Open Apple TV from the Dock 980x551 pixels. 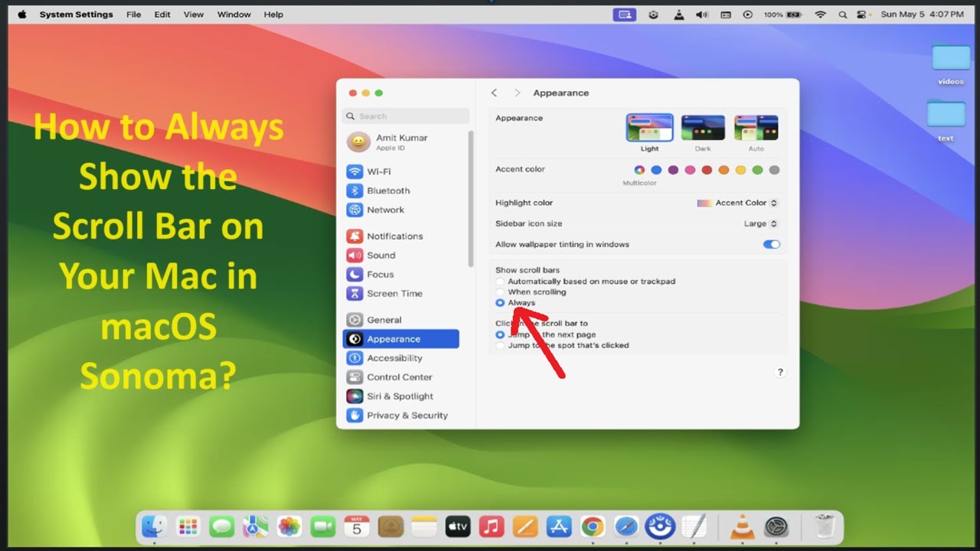pyautogui.click(x=458, y=526)
